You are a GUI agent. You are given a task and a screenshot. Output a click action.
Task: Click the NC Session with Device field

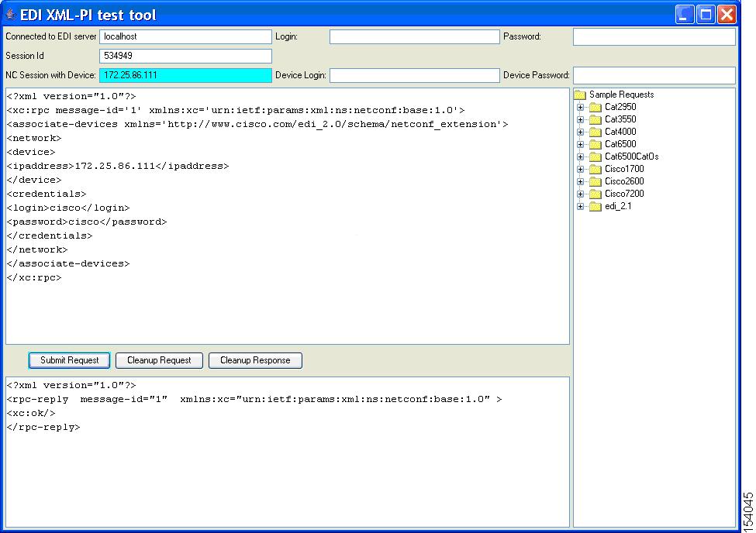185,75
